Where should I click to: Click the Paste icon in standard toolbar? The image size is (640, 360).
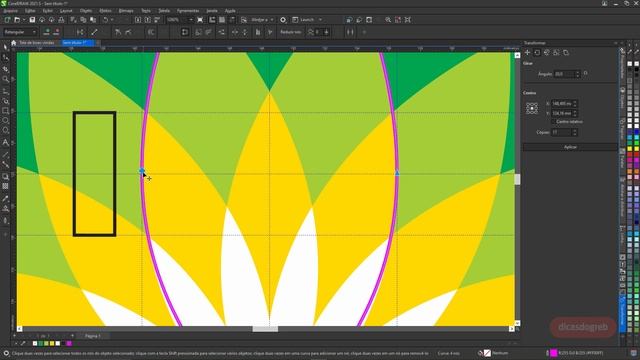(x=93, y=20)
